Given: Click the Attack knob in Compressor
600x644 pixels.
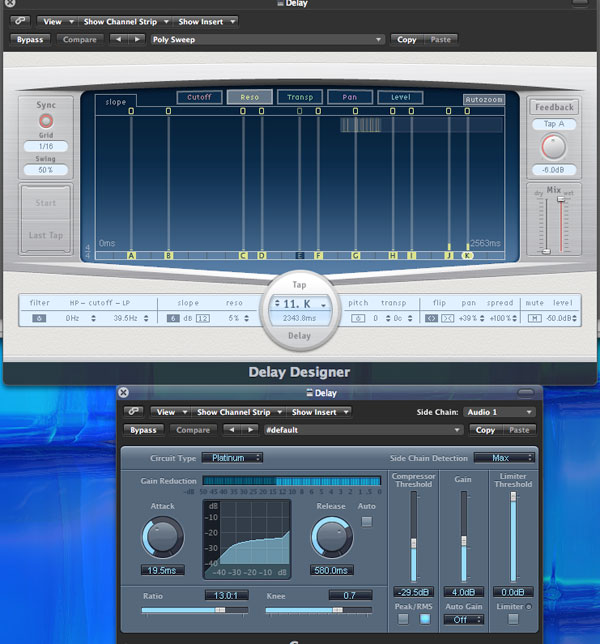Looking at the screenshot, I should [163, 537].
